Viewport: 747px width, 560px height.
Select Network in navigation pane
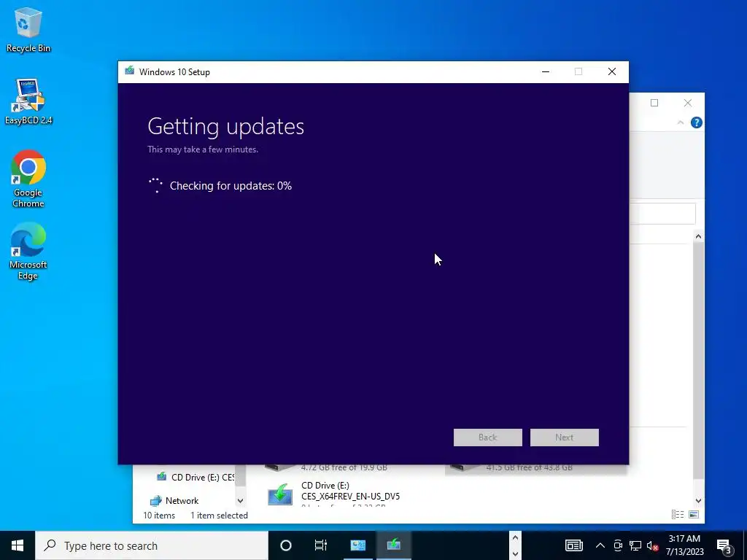pos(174,500)
